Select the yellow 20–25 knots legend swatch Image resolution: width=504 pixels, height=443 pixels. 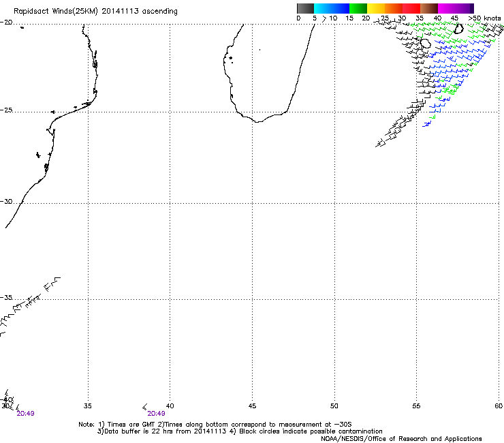tap(376, 8)
